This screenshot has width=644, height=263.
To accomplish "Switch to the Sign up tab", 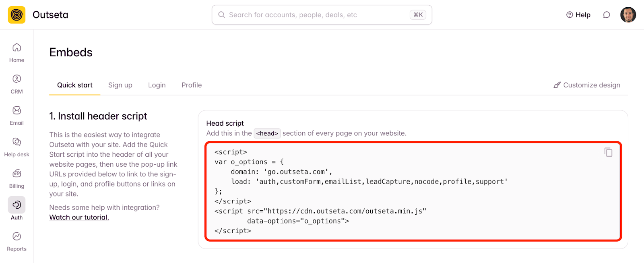I will point(120,85).
